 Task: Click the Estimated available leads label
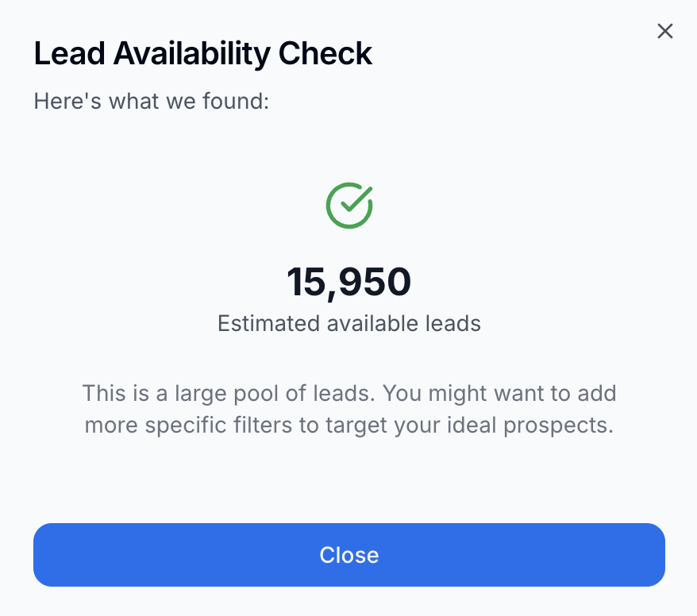coord(348,324)
